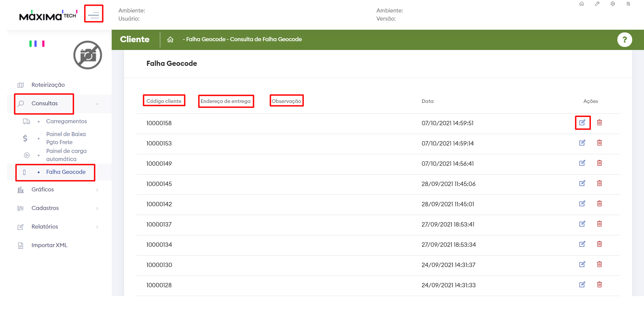
Task: Go to Painel de Baixa Pgto Frete
Action: coord(66,138)
